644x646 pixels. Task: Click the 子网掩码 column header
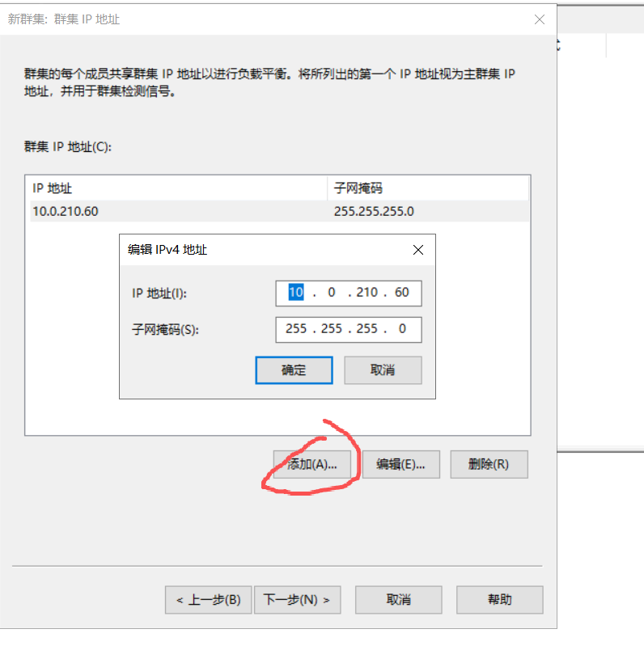(x=427, y=188)
